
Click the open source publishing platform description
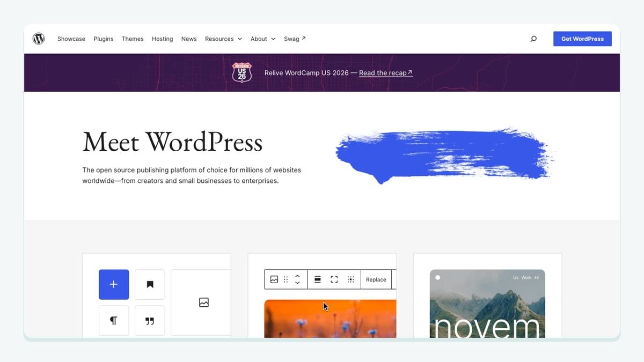(192, 175)
